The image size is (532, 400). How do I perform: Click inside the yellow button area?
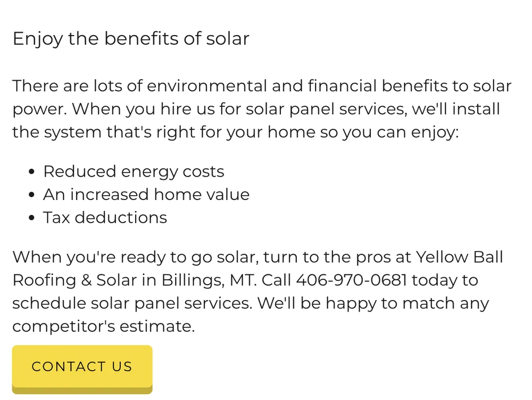[x=82, y=366]
